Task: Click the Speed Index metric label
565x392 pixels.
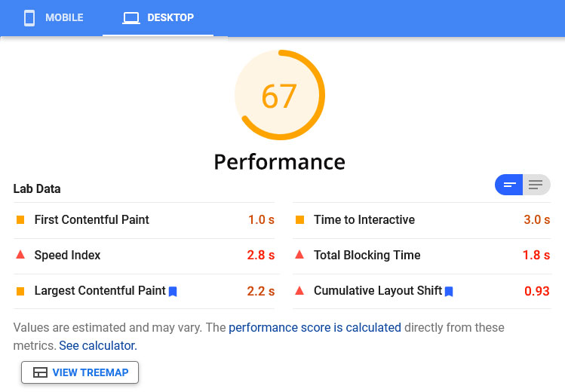Action: 67,256
